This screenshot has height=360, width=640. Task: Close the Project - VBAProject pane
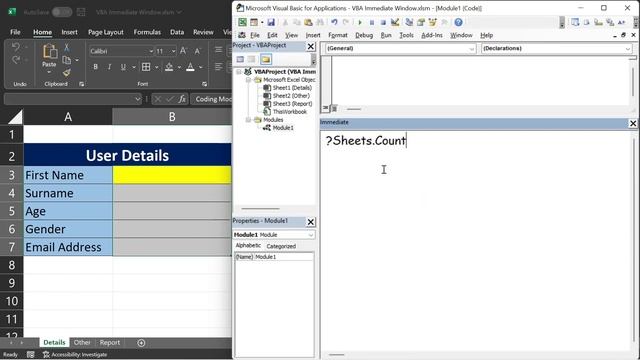pyautogui.click(x=311, y=47)
